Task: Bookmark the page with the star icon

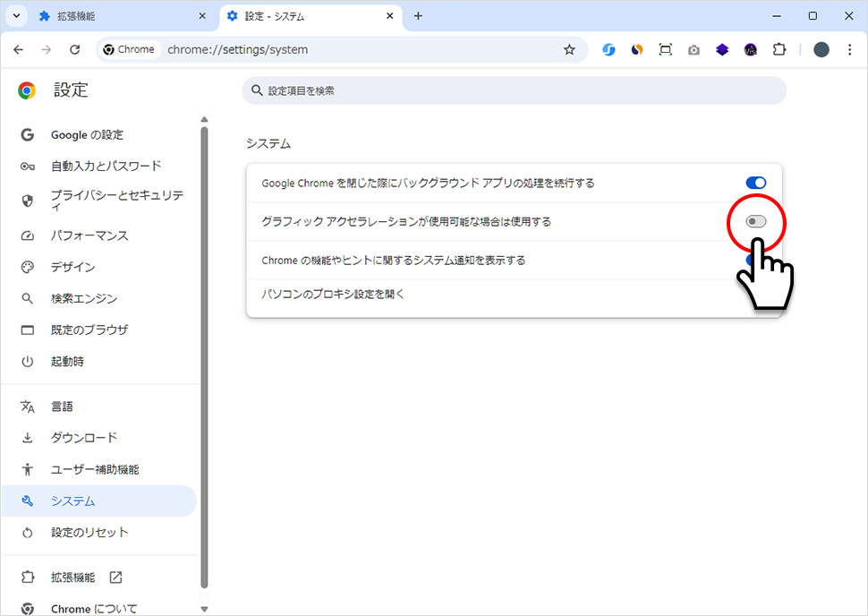Action: [570, 49]
